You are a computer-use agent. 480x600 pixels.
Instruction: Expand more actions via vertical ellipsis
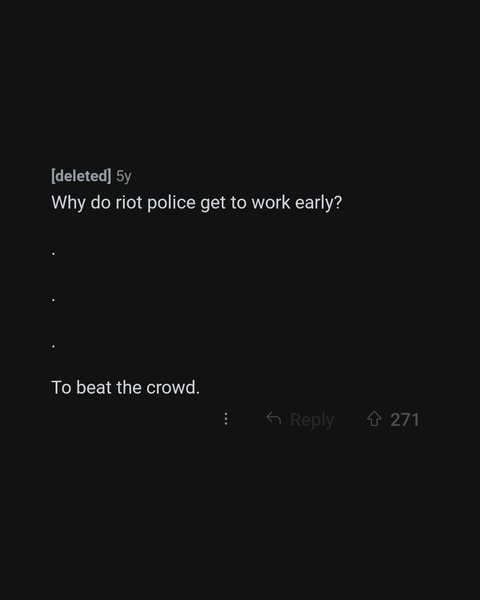click(226, 419)
